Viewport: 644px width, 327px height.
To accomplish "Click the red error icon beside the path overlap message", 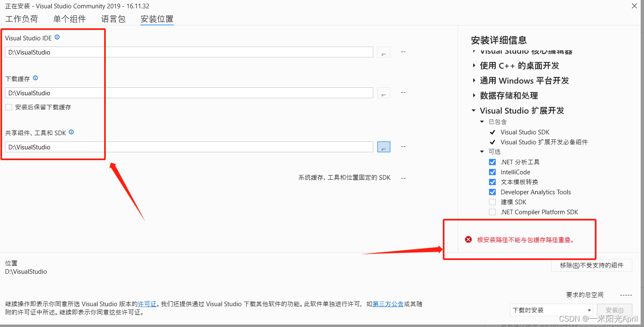I will click(469, 240).
